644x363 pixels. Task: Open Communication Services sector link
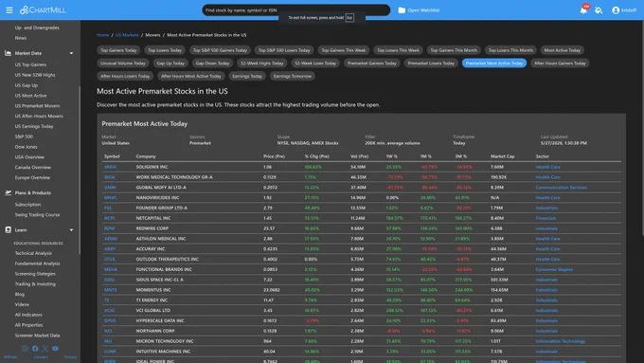561,188
